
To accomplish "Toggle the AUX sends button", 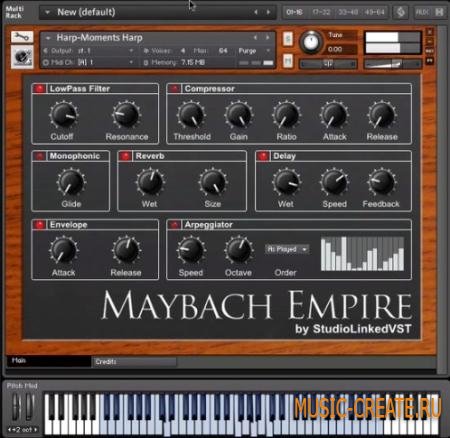I will [422, 12].
